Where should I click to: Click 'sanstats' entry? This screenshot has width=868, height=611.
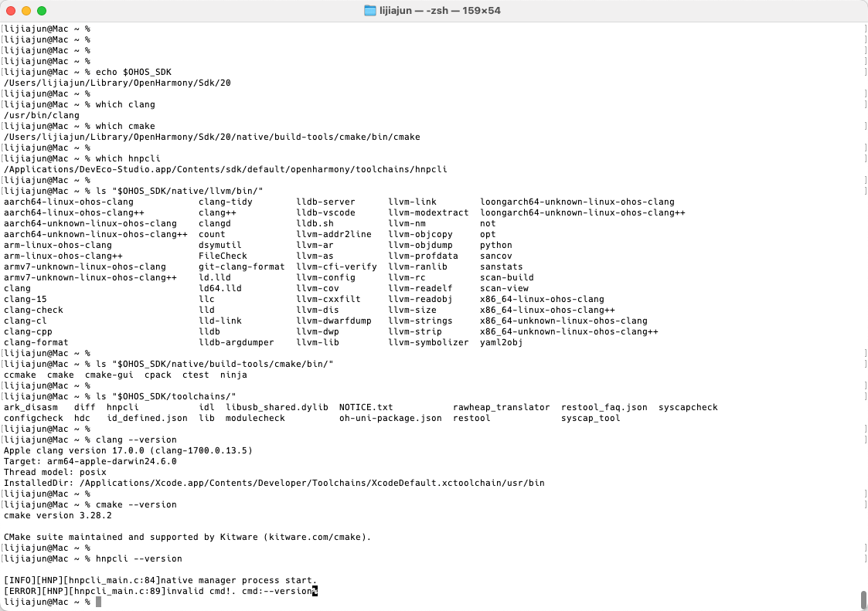point(502,266)
